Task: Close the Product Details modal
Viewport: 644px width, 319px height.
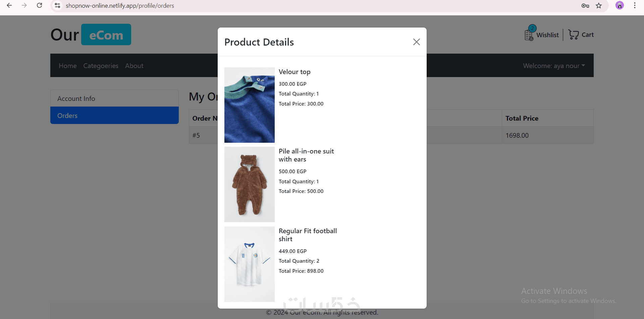Action: point(416,42)
